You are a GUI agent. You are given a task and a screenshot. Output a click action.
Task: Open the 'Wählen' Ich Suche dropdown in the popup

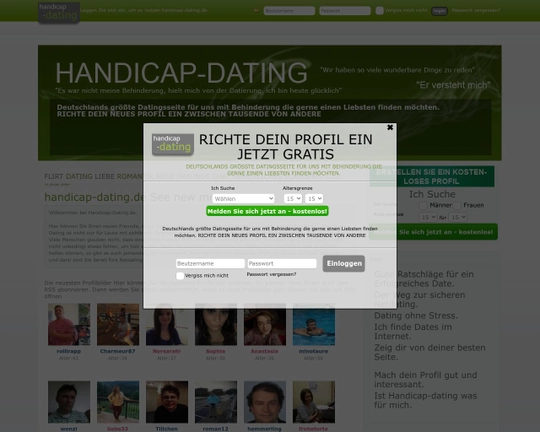(x=243, y=199)
